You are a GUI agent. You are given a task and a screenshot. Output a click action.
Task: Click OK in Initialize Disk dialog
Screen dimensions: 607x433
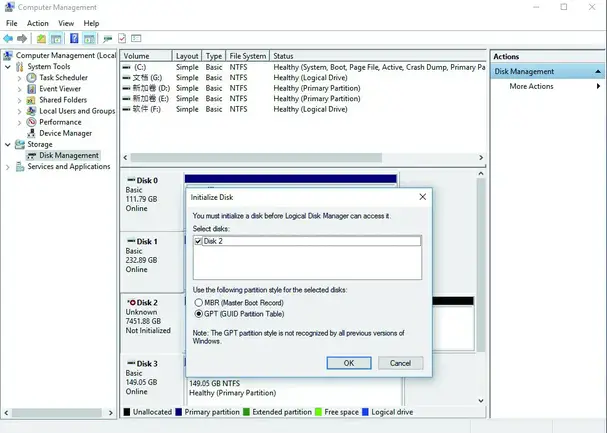point(349,363)
